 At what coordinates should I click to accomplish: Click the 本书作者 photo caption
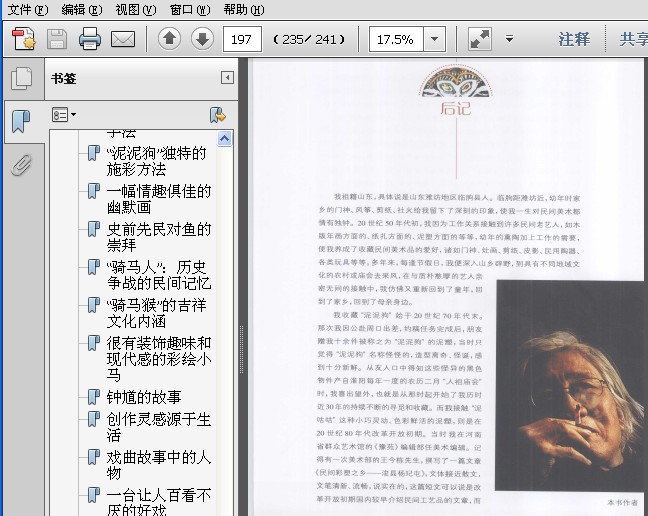pyautogui.click(x=622, y=502)
